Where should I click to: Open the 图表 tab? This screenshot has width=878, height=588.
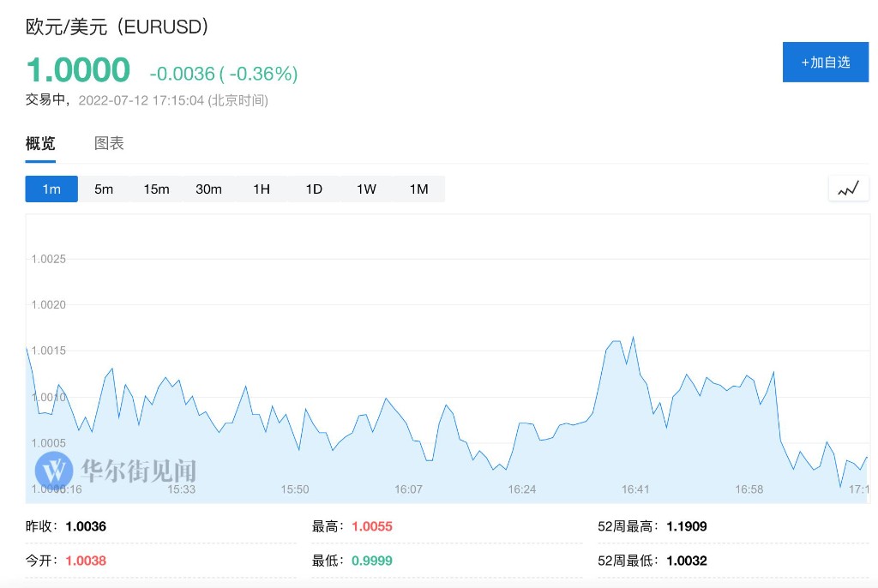coord(109,143)
